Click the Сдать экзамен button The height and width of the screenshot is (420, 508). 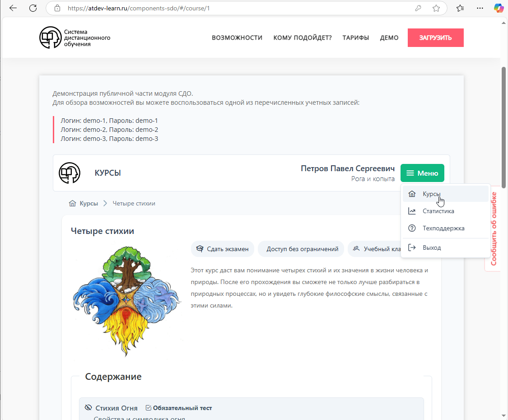click(x=223, y=249)
